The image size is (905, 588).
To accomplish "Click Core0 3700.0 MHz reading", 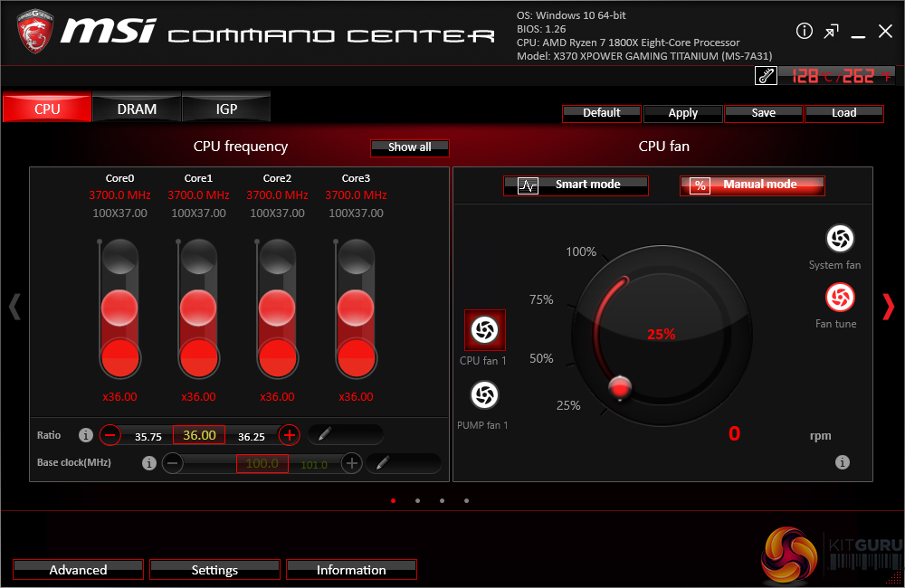I will [x=119, y=195].
